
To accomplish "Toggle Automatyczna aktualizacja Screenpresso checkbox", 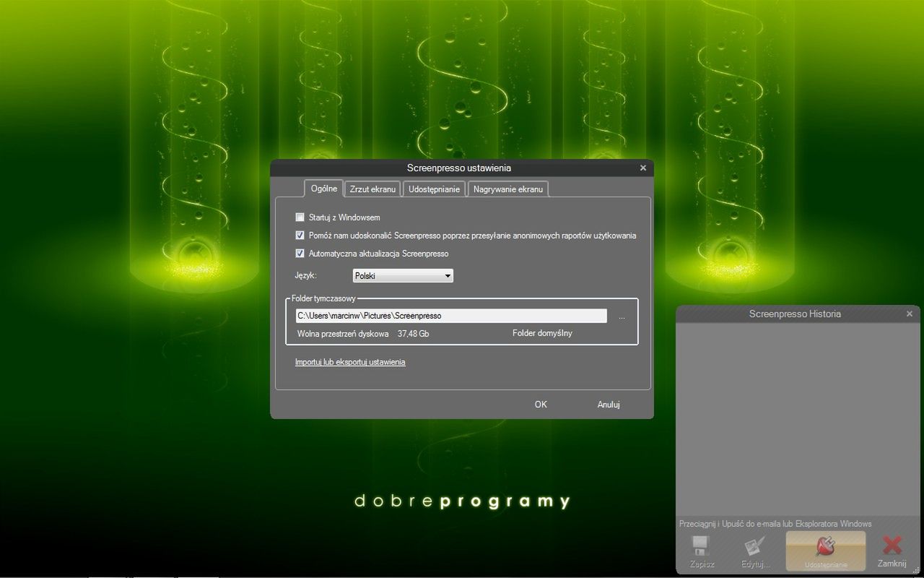I will [300, 254].
